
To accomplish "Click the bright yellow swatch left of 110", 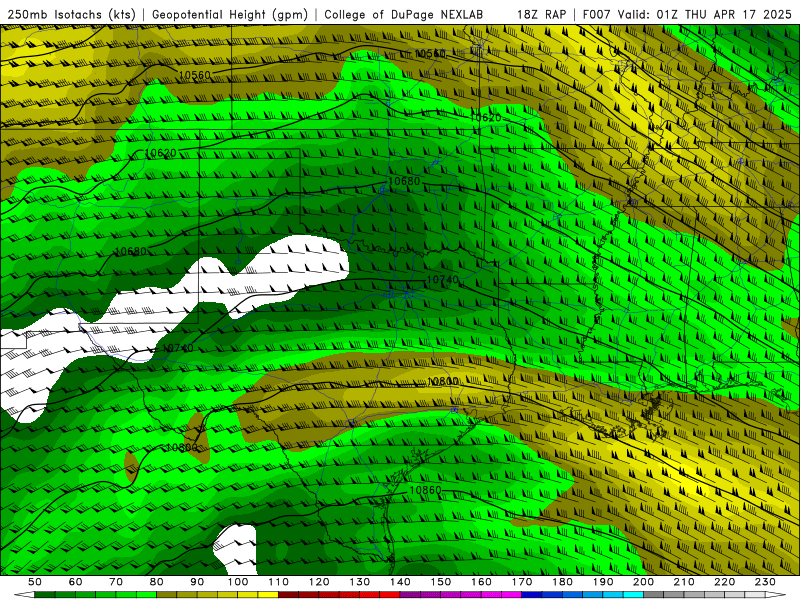I will pos(268,595).
